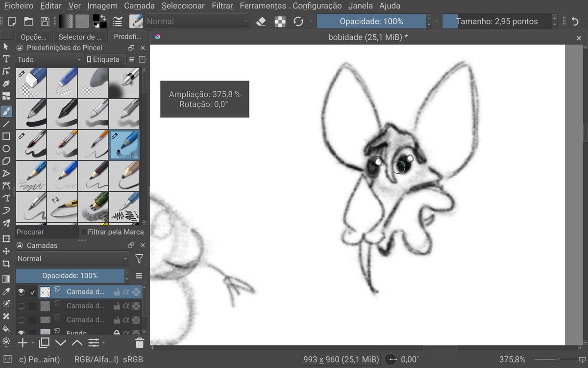
Task: Open the Camada menu
Action: click(139, 6)
